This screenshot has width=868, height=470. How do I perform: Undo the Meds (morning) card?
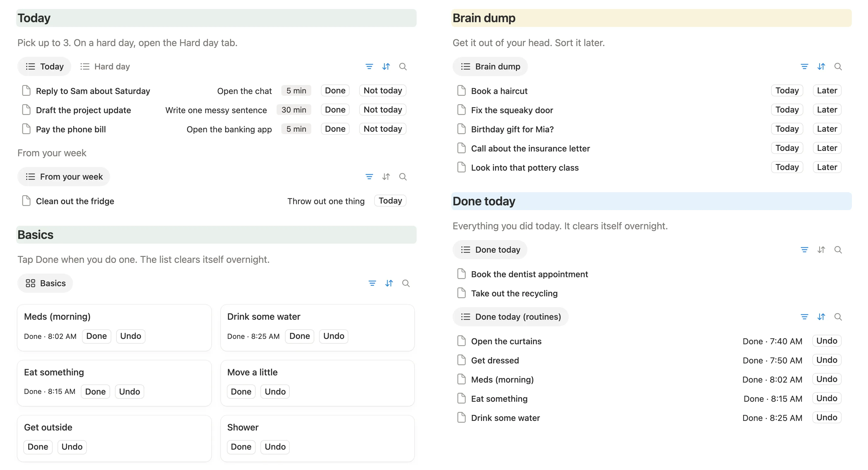click(x=130, y=336)
